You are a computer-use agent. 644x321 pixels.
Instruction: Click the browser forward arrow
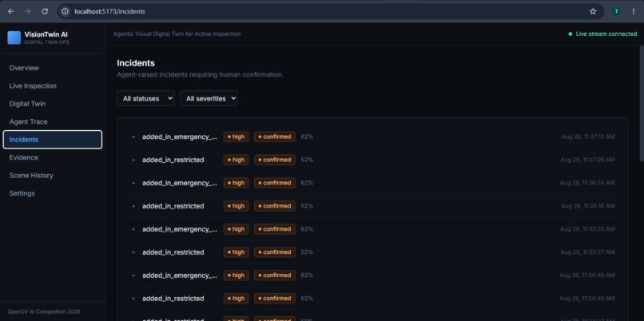[x=28, y=11]
